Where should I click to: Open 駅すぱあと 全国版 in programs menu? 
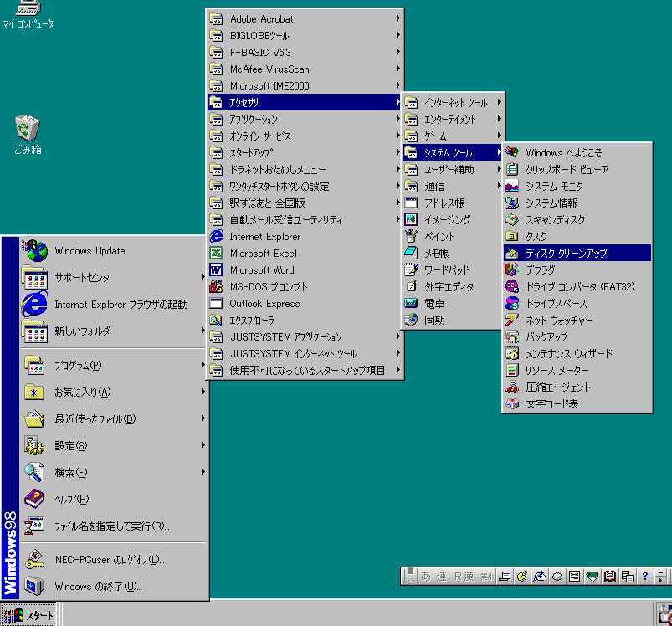(x=305, y=203)
